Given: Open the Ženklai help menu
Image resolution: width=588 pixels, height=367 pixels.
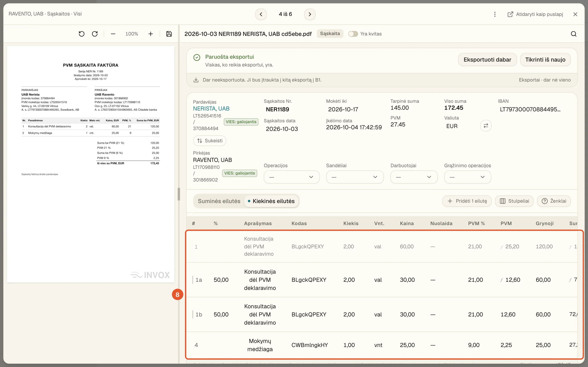Looking at the screenshot, I should 554,201.
